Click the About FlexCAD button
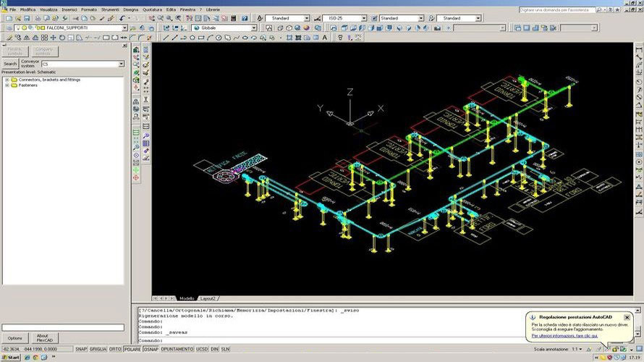 [x=45, y=338]
